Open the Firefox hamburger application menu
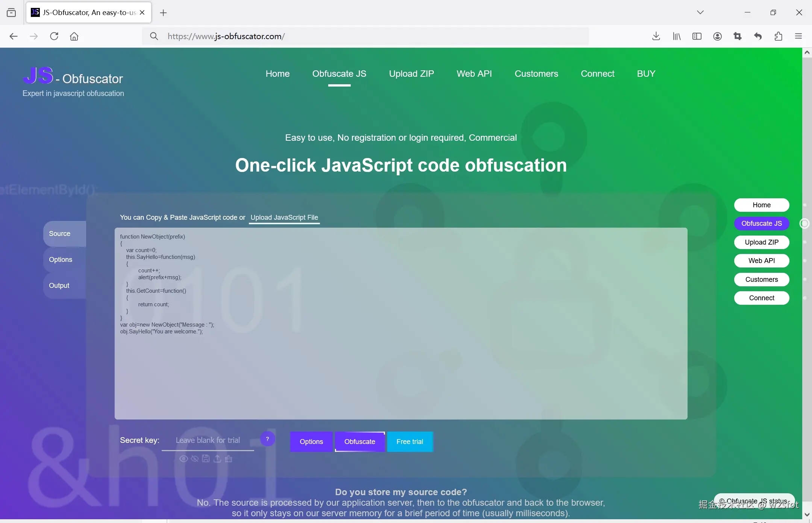Image resolution: width=812 pixels, height=523 pixels. pyautogui.click(x=798, y=36)
